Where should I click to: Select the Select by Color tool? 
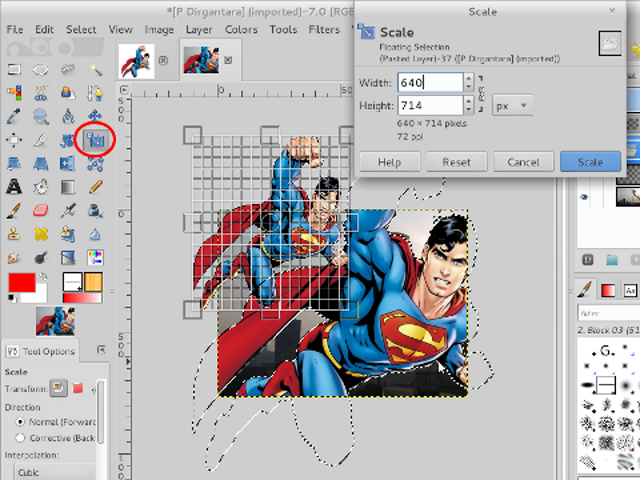coord(14,93)
